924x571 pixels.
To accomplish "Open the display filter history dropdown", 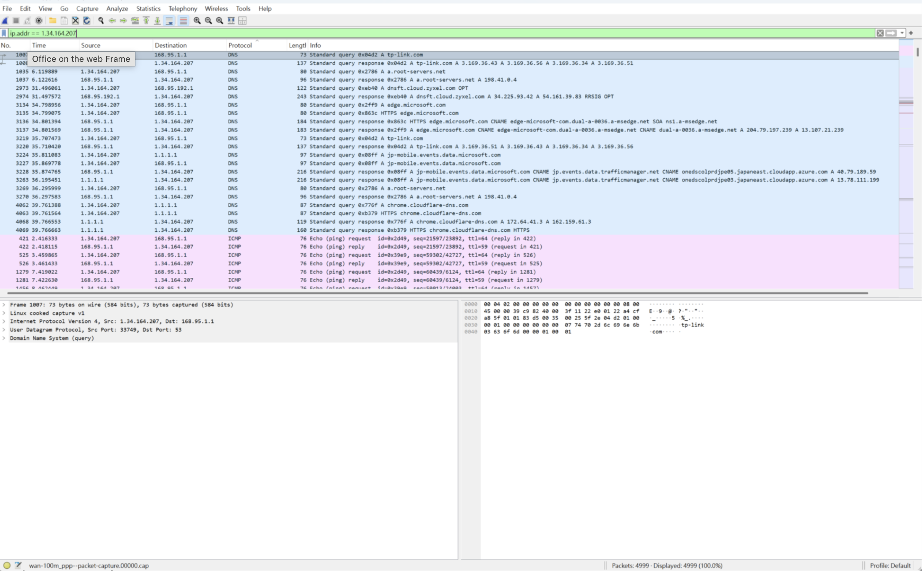I will click(x=902, y=33).
